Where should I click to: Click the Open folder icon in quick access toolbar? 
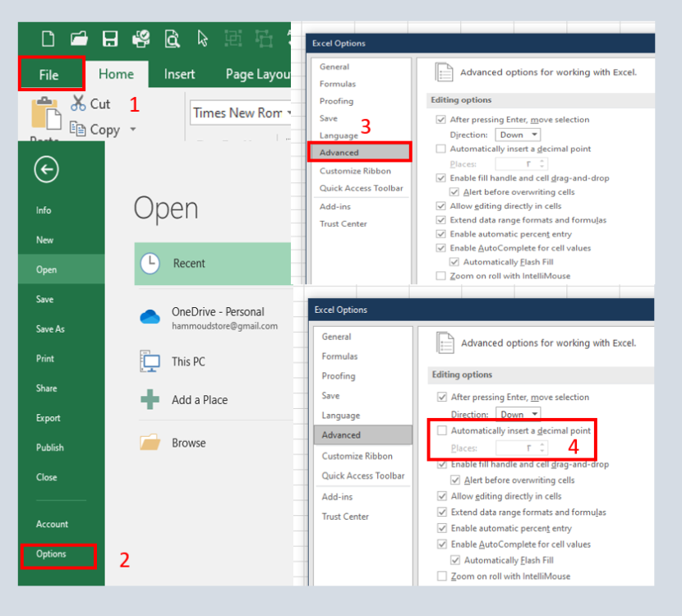[79, 39]
